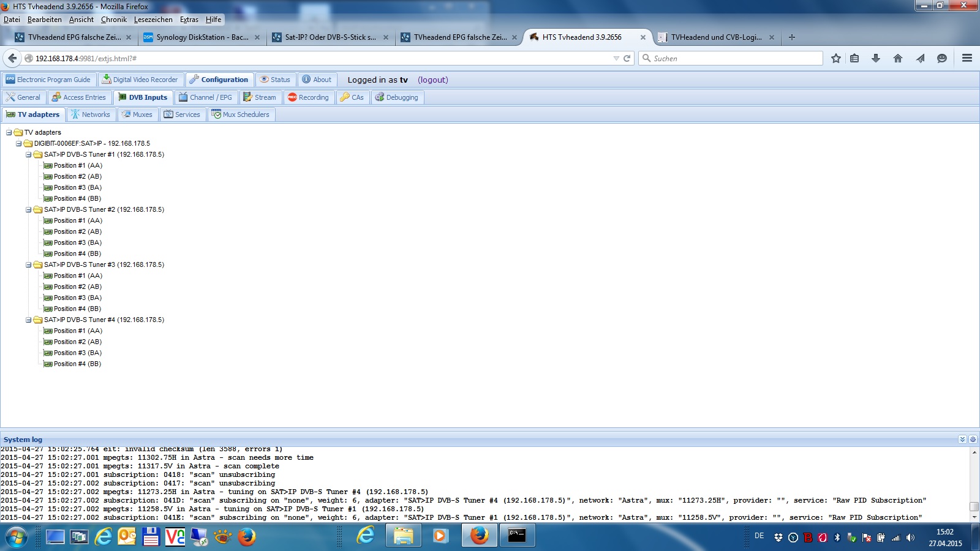Screen dimensions: 980x551
Task: Open the Recording configuration tab
Action: pyautogui.click(x=308, y=97)
